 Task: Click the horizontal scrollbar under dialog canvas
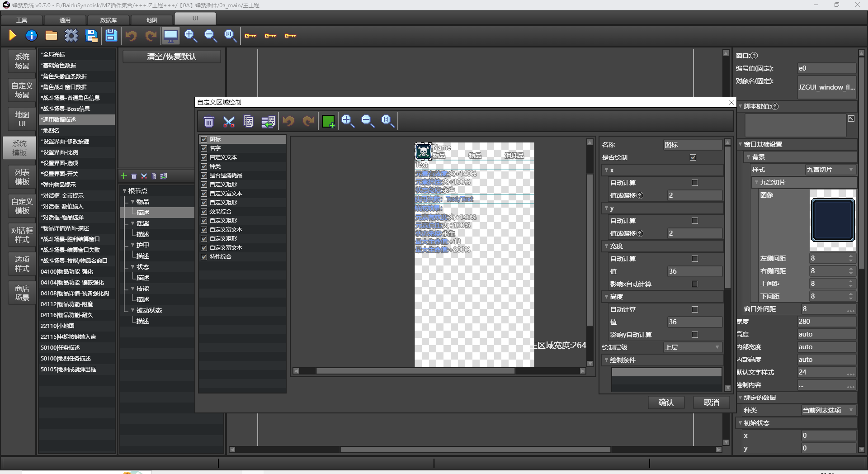(x=415, y=371)
